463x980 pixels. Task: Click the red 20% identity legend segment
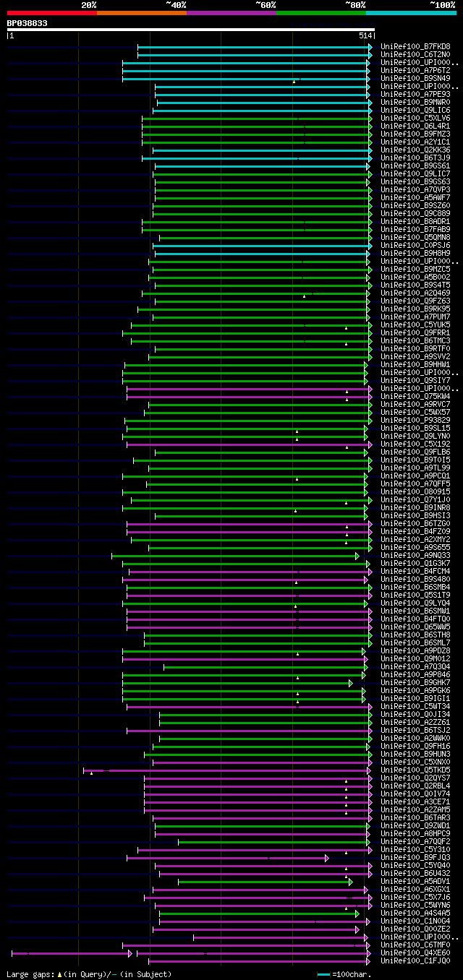click(x=52, y=12)
